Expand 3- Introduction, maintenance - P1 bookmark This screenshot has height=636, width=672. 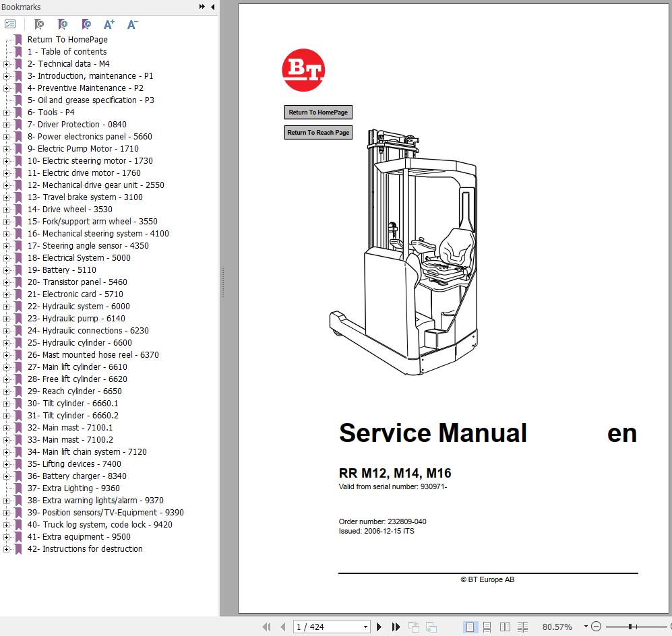point(6,76)
